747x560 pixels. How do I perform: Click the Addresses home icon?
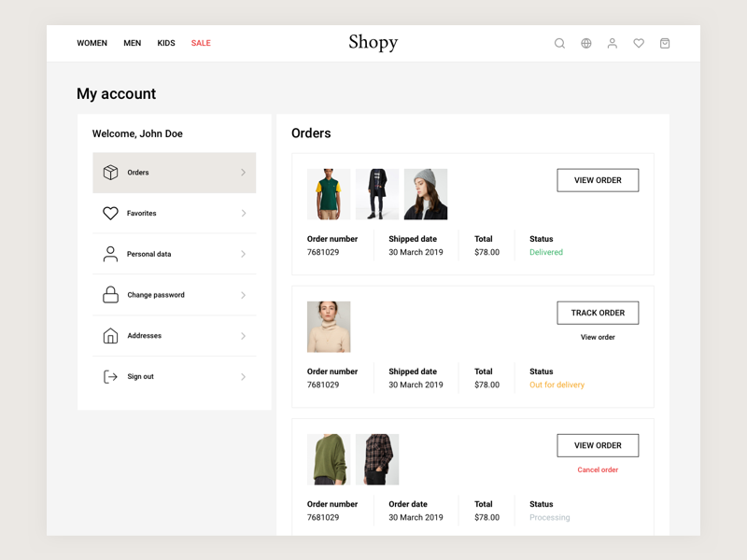109,336
